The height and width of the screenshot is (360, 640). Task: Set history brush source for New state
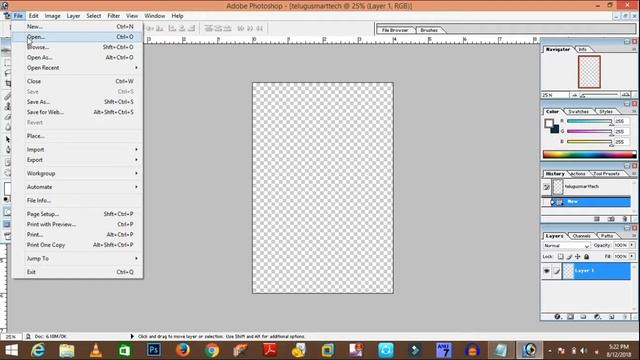[546, 202]
